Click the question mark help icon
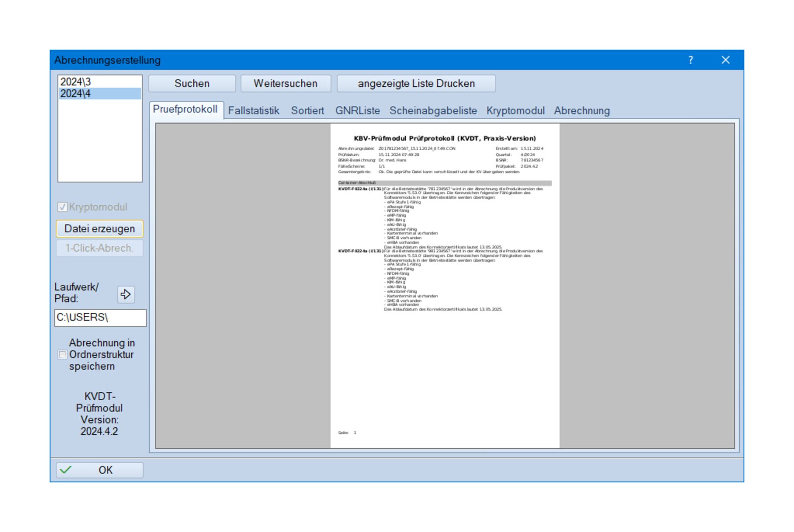The height and width of the screenshot is (532, 794). click(691, 60)
